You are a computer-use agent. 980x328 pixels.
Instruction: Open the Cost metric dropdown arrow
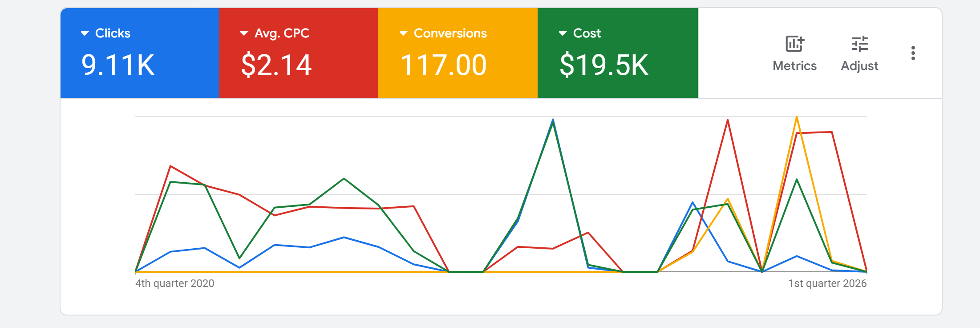click(563, 33)
